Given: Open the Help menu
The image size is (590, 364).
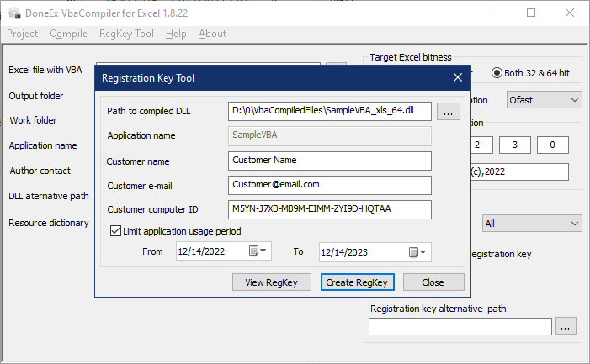Looking at the screenshot, I should 176,34.
